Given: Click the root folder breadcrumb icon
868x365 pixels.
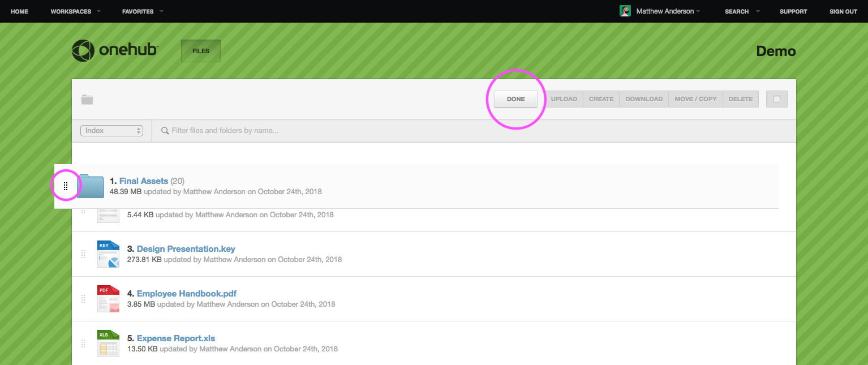Looking at the screenshot, I should point(87,100).
